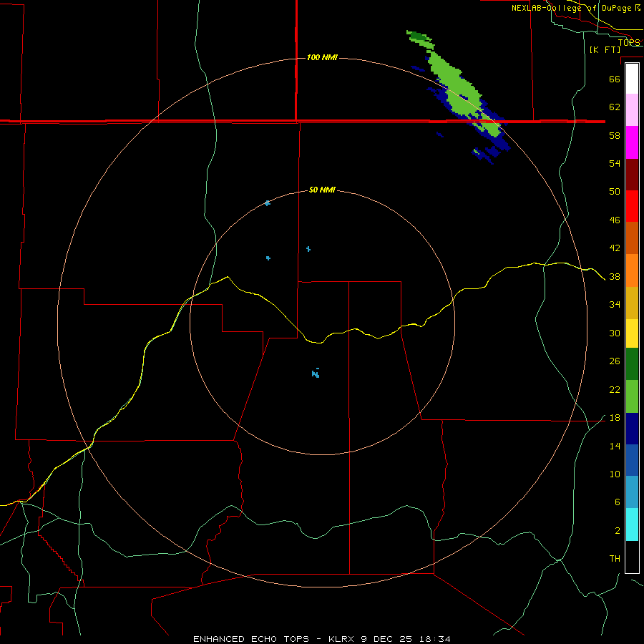Click the cyan legend swatch near bottom

pyautogui.click(x=632, y=525)
